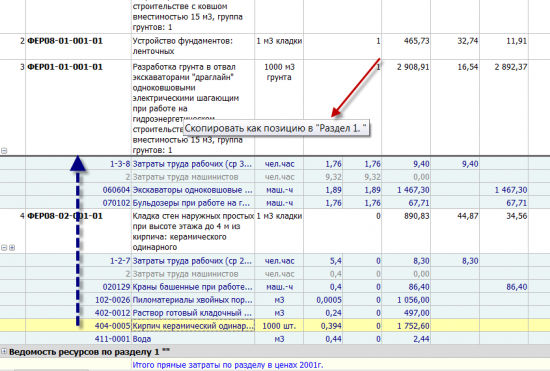Select price 497,00

(x=416, y=313)
